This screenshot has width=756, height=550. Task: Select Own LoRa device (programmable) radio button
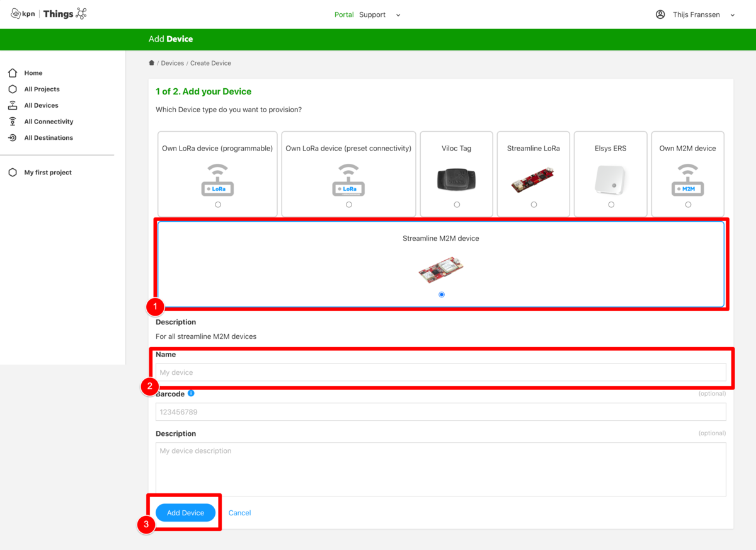pyautogui.click(x=218, y=205)
